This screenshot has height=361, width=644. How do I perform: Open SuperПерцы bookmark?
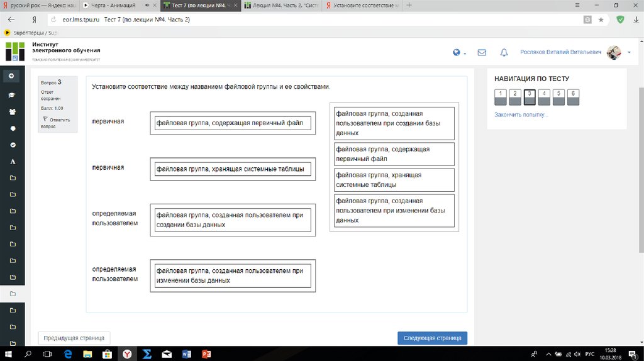coord(31,33)
